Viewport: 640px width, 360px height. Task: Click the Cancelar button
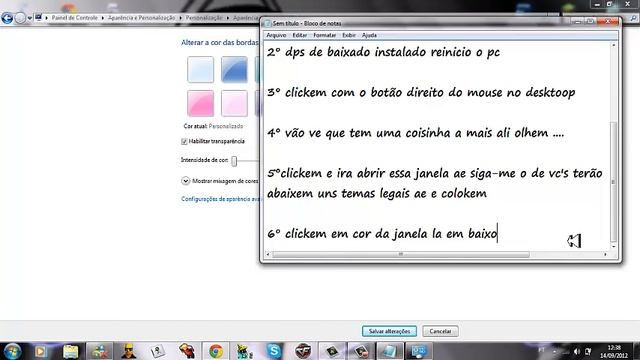click(440, 331)
